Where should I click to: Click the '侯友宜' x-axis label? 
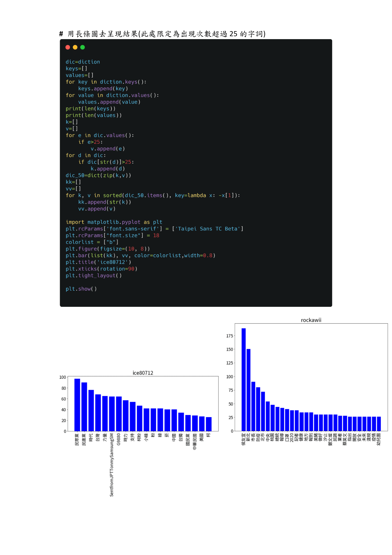point(244,439)
